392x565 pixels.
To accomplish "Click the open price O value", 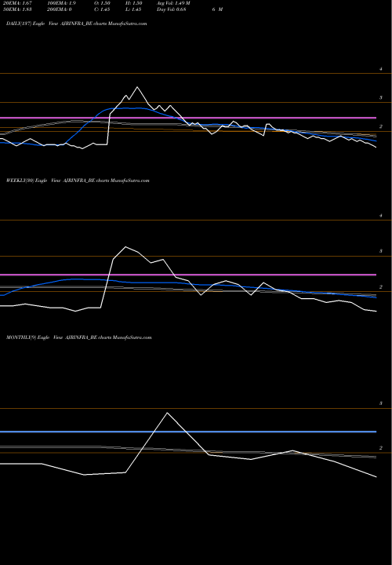I will click(102, 3).
